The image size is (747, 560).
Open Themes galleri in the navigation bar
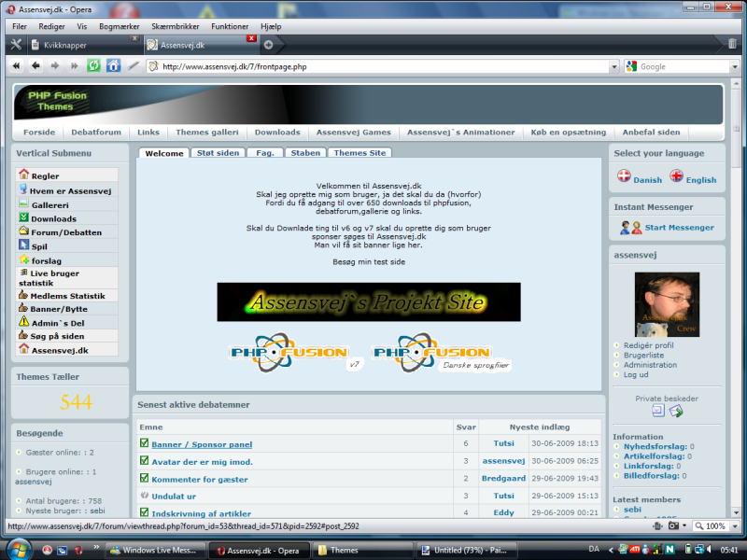pos(206,133)
